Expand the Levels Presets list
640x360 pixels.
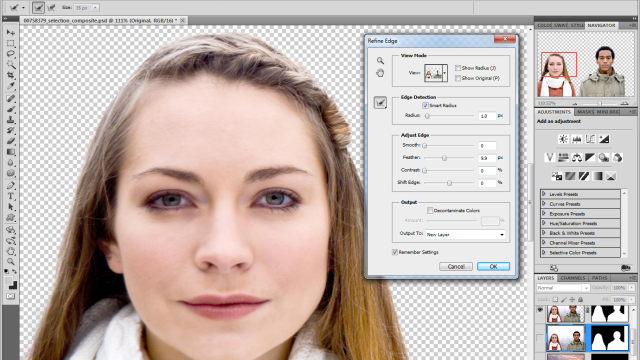point(544,194)
